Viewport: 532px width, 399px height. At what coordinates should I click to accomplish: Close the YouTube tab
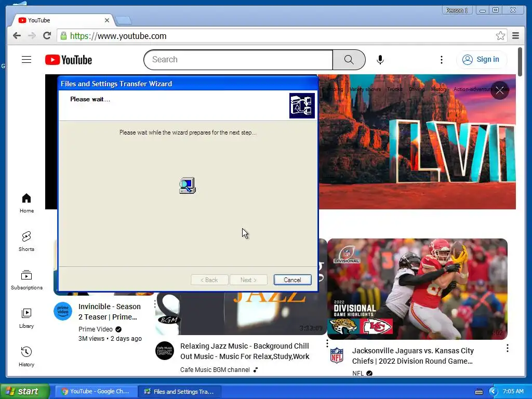(x=107, y=20)
